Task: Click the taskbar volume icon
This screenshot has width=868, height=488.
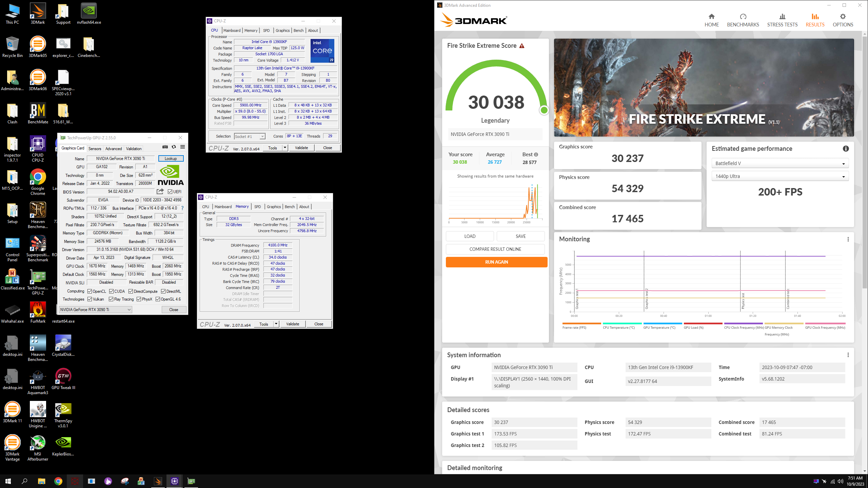Action: [x=841, y=481]
